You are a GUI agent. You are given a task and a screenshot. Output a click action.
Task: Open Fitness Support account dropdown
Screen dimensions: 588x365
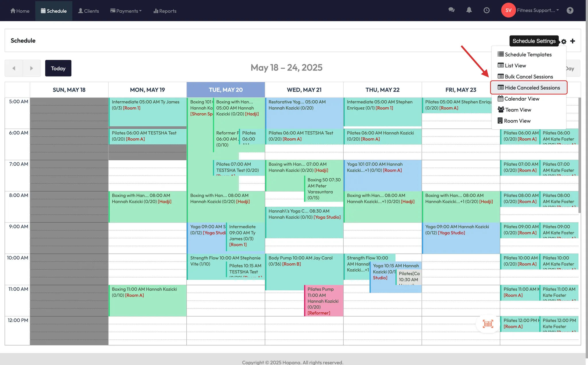click(538, 10)
